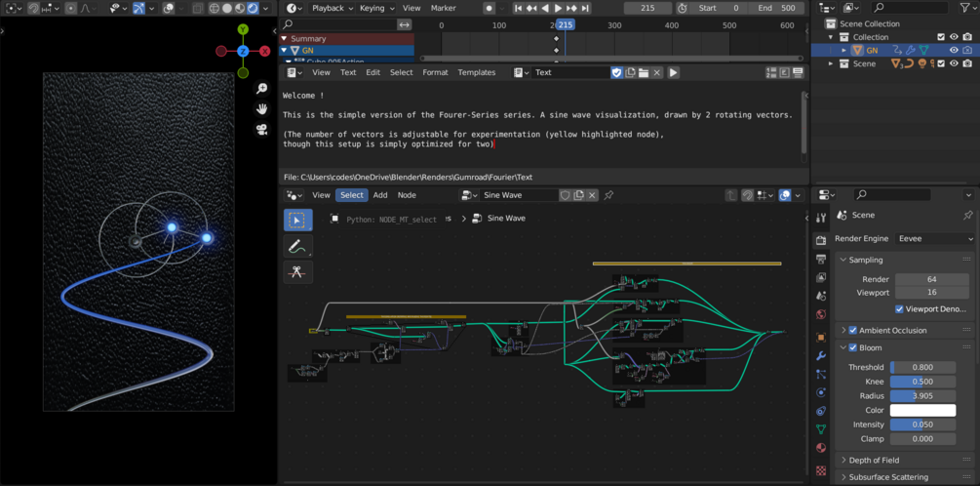This screenshot has width=980, height=486.
Task: Create a new text with the duplicate icon
Action: (x=631, y=72)
